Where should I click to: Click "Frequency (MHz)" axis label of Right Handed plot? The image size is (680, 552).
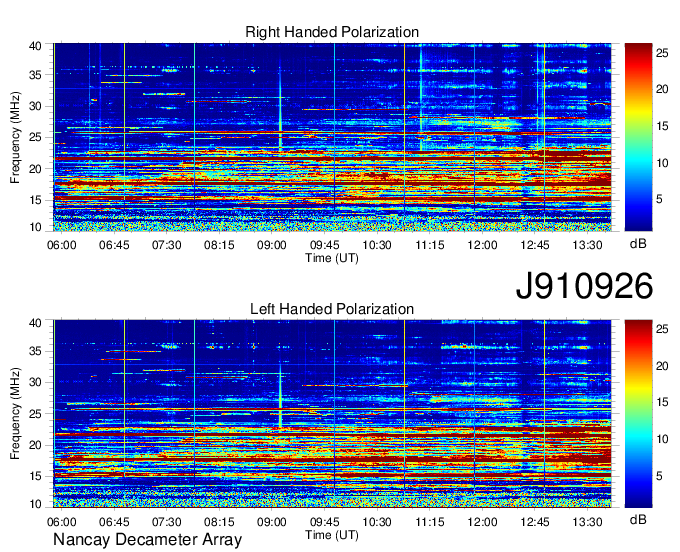click(x=15, y=137)
